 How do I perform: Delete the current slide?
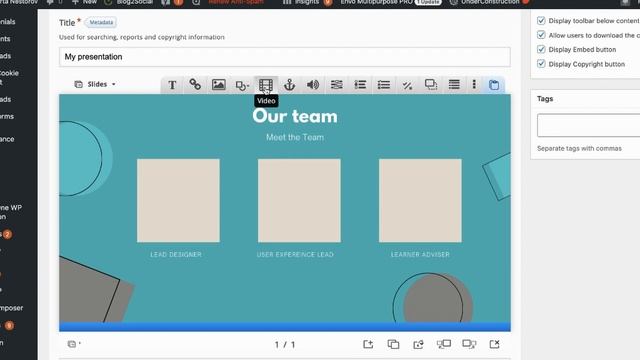click(x=494, y=344)
